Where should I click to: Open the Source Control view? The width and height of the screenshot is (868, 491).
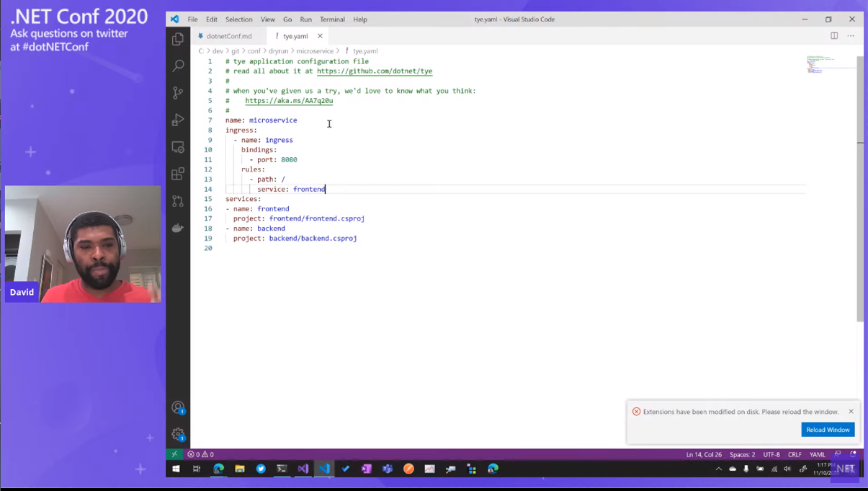(x=178, y=93)
